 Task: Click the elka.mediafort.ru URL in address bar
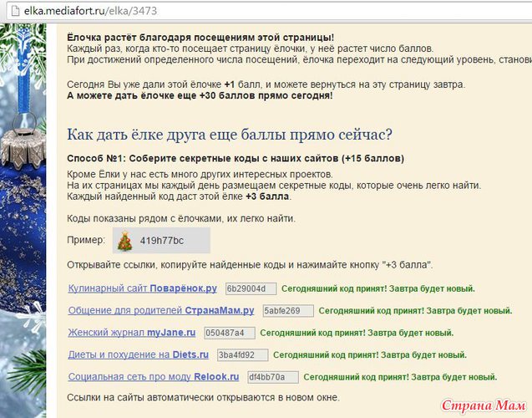pyautogui.click(x=90, y=11)
